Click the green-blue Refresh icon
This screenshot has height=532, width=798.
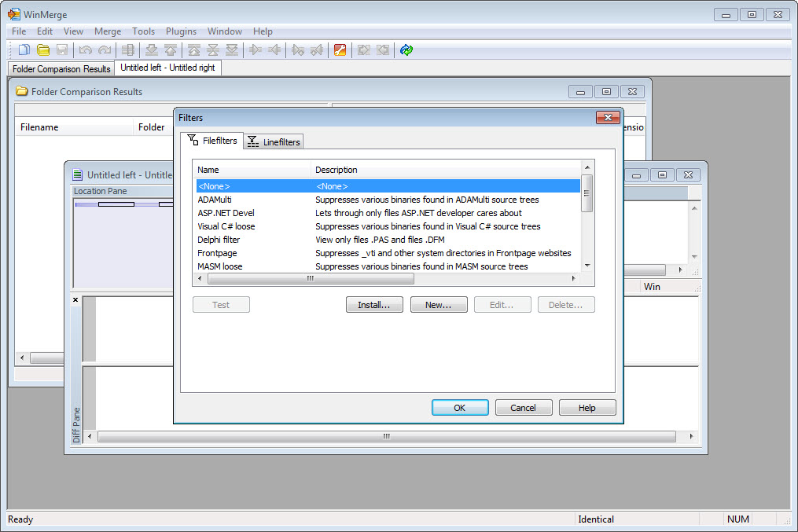click(406, 50)
